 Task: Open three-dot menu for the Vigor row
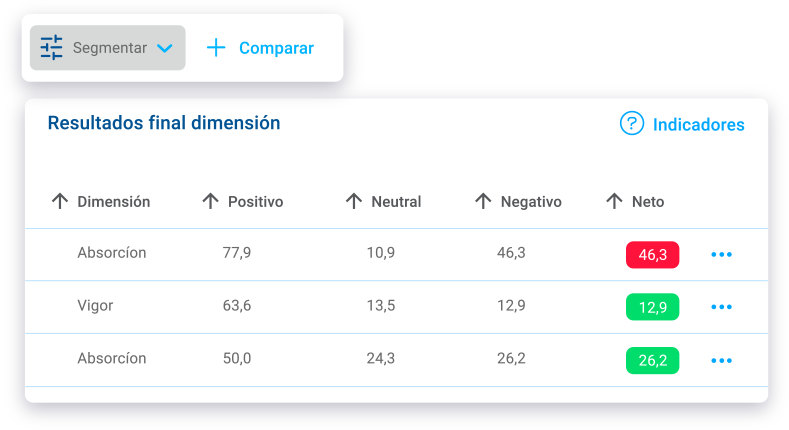click(x=721, y=307)
